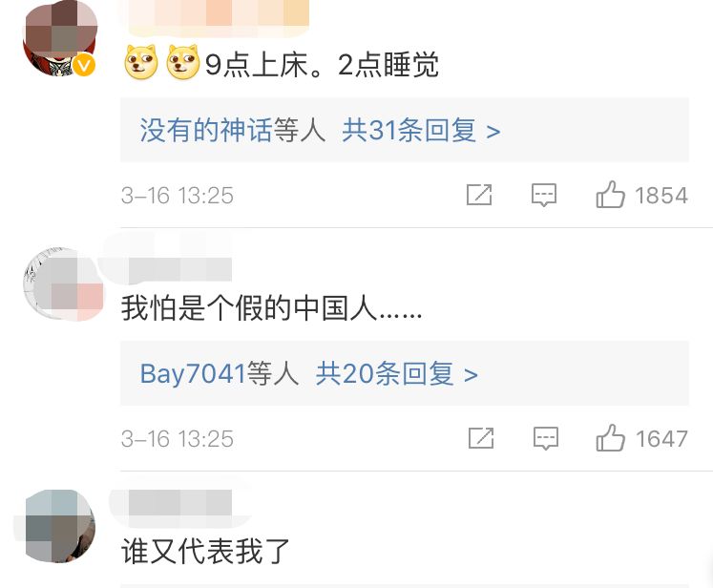Open user 没有的神话 profile link
Image resolution: width=713 pixels, height=588 pixels.
tap(205, 131)
